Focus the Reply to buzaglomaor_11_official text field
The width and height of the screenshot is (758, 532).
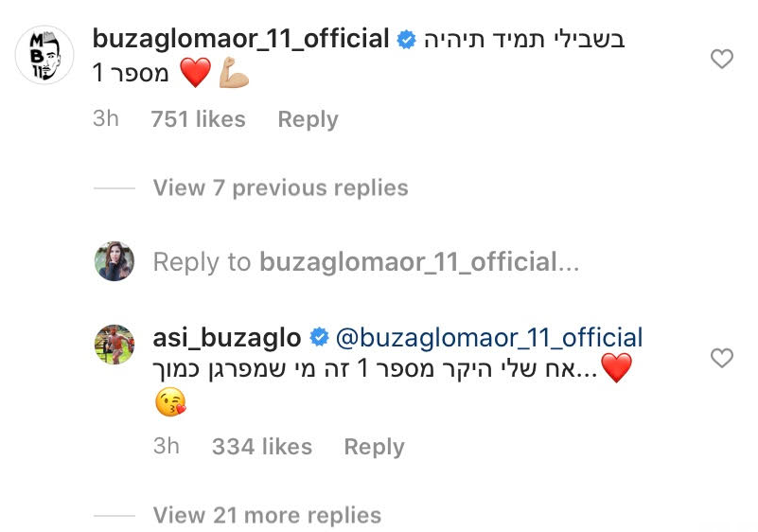(365, 261)
